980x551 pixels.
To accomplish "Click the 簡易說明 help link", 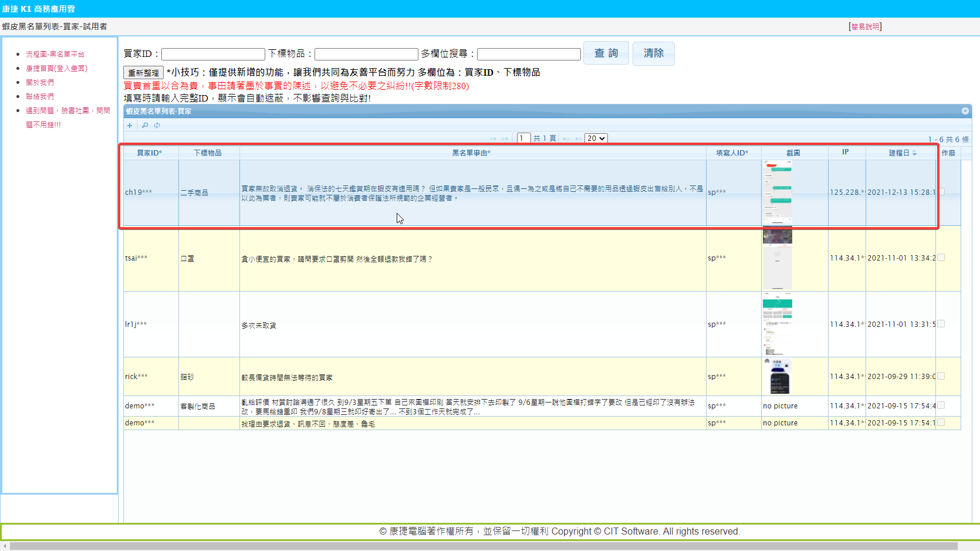I will [865, 26].
